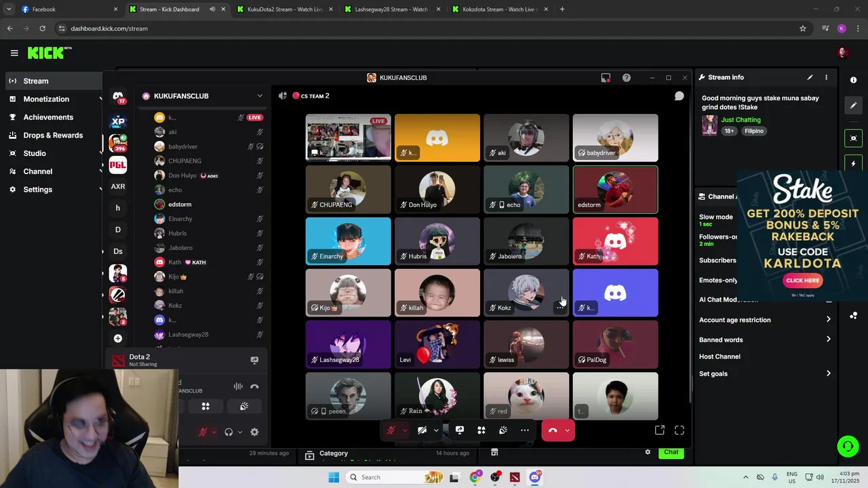Expand Set goals settings

tap(765, 373)
